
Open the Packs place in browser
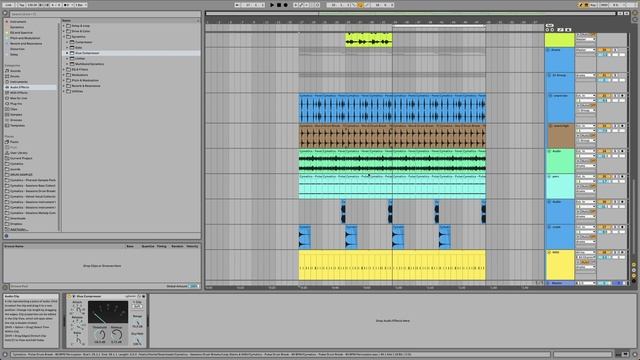[14, 142]
